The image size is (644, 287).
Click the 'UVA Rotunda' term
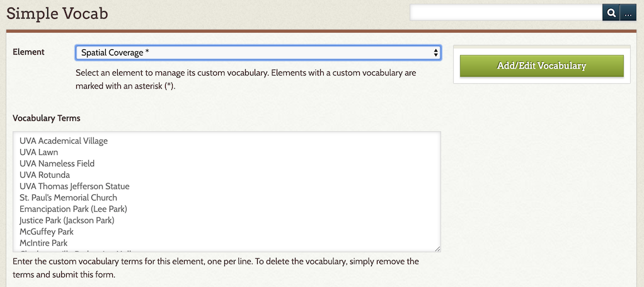click(45, 175)
